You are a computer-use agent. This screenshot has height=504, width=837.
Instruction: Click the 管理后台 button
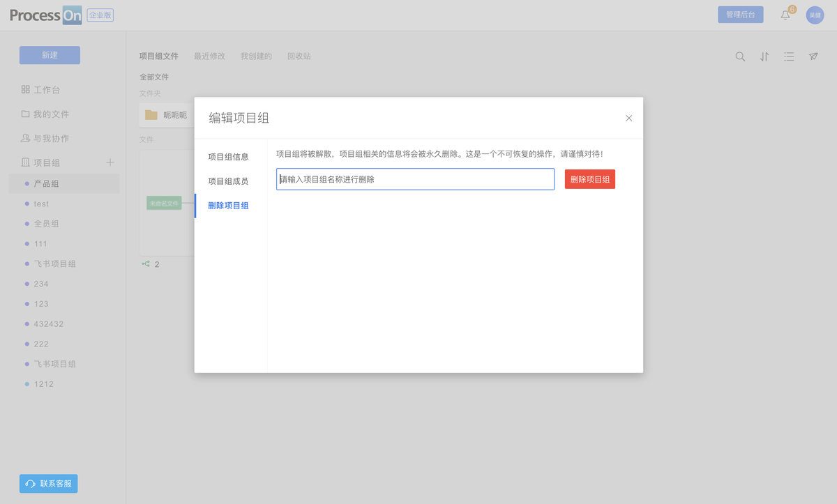click(741, 15)
